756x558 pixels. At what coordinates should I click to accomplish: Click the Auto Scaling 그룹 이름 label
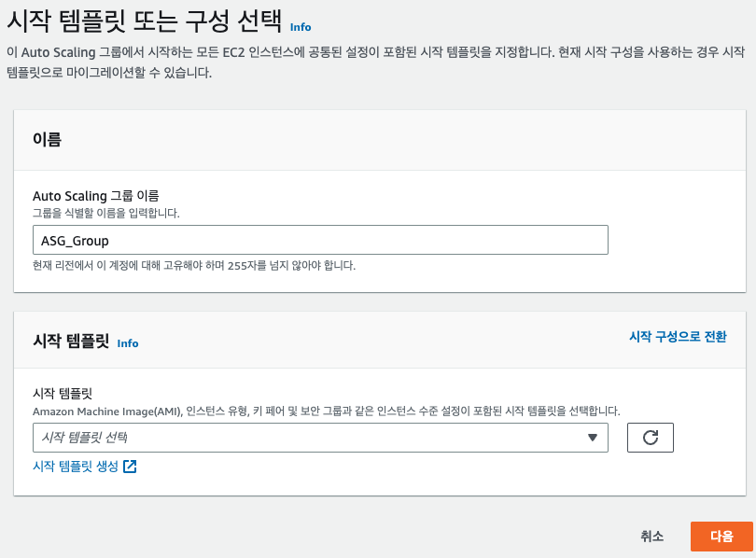(x=96, y=196)
